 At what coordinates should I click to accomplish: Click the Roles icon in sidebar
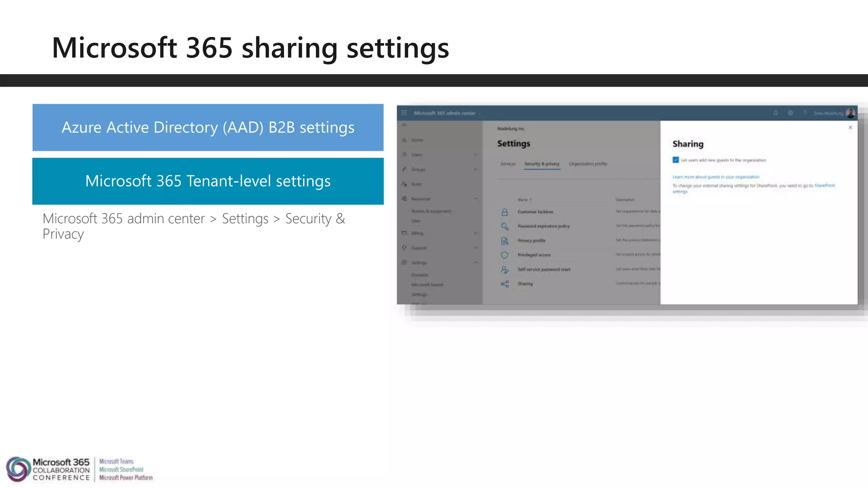[x=404, y=184]
